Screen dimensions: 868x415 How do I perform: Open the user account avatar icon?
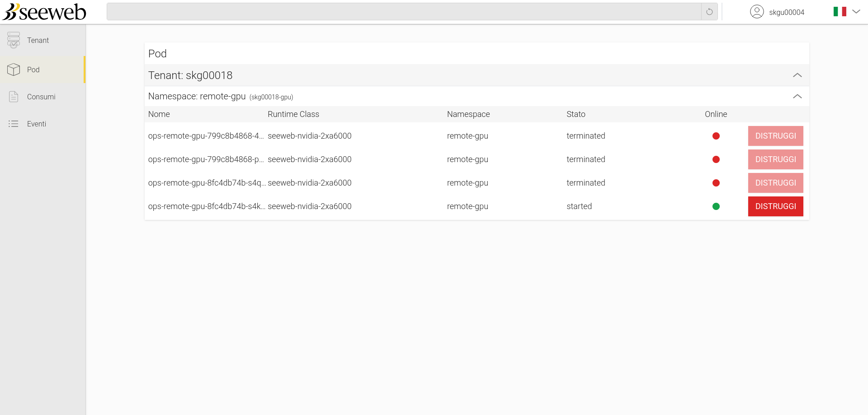[757, 12]
